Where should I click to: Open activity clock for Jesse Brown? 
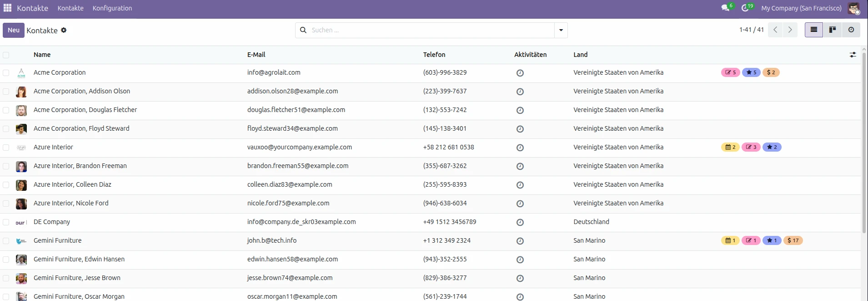click(x=520, y=278)
